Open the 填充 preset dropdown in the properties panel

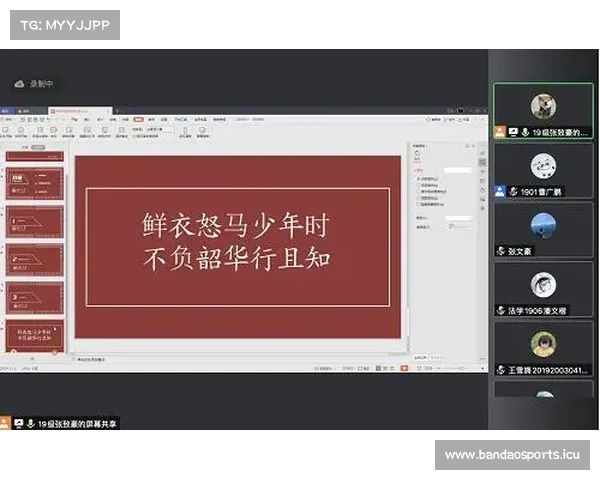point(458,170)
